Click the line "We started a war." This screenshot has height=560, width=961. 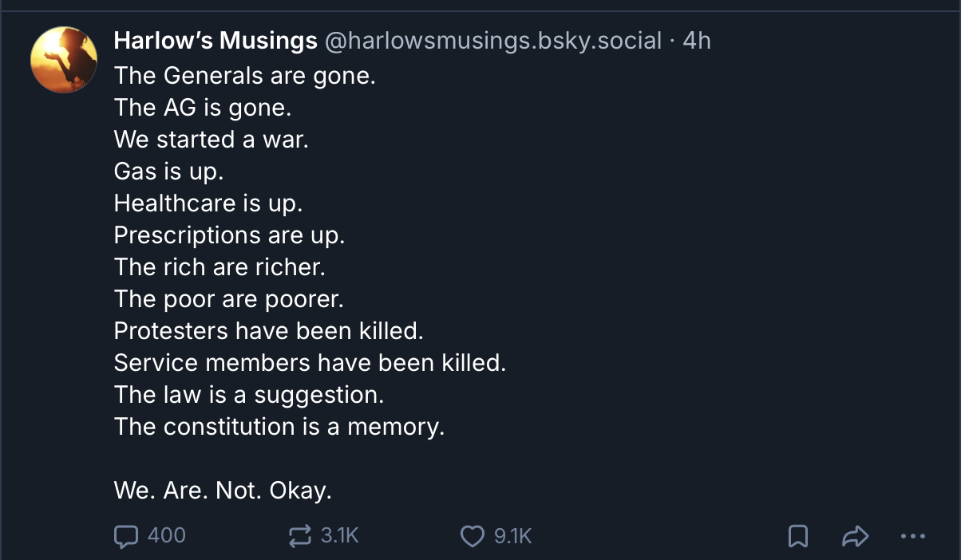click(x=211, y=140)
